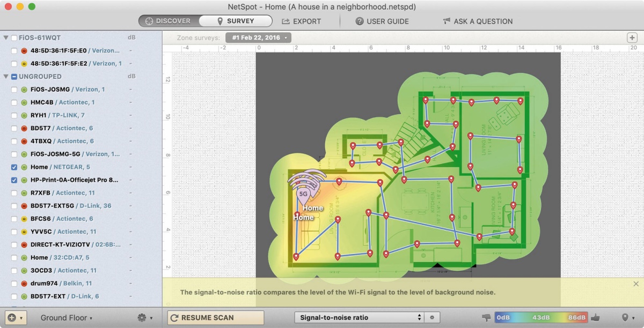Image resolution: width=644 pixels, height=328 pixels.
Task: Click the signal icon for 48:5D:36:1F:5F:E0
Action: 24,50
